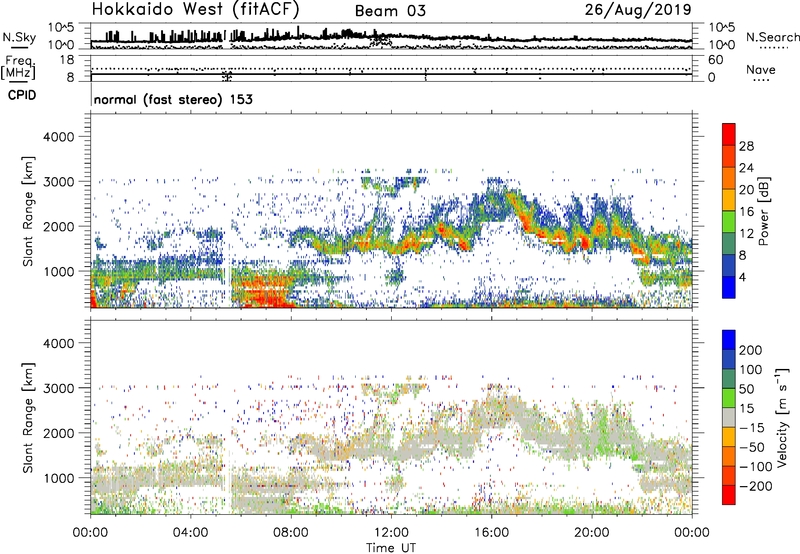
Task: Click the '2000' tick on the velocity panel axis
Action: pyautogui.click(x=58, y=433)
